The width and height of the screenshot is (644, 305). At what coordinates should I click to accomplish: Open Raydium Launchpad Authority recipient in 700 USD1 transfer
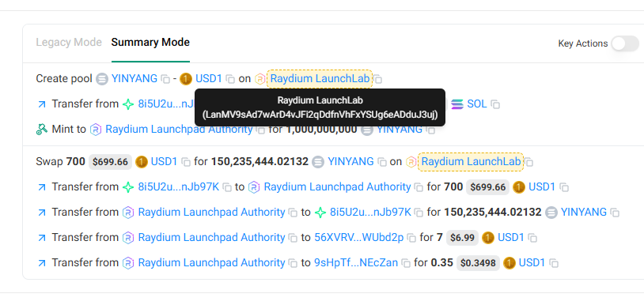[337, 187]
